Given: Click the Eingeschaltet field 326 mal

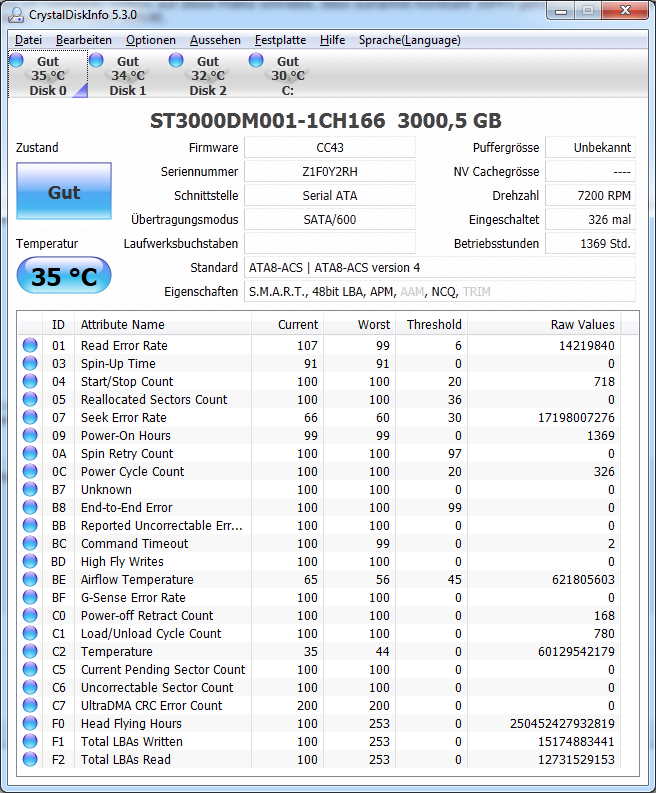Looking at the screenshot, I should click(x=590, y=219).
